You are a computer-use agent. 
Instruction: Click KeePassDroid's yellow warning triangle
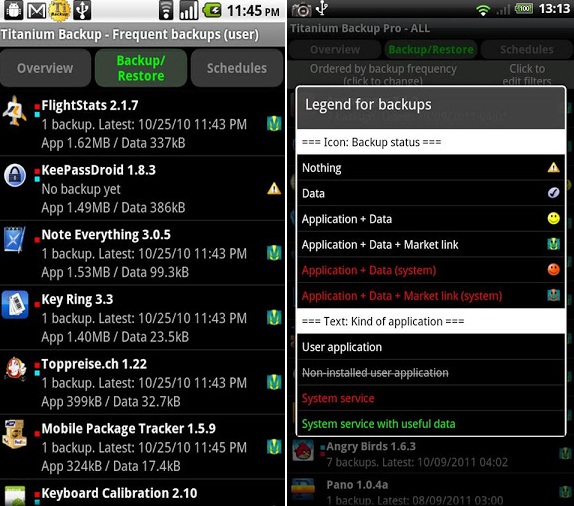click(x=274, y=189)
